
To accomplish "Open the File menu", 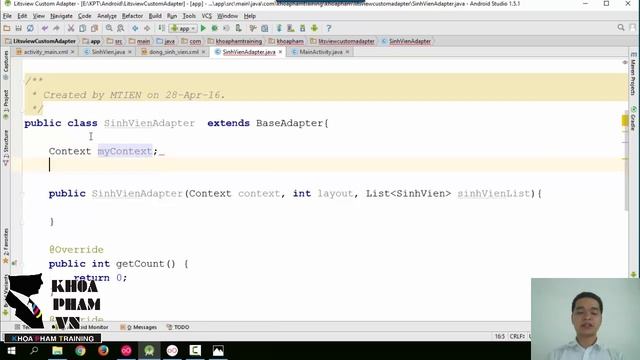I will [x=7, y=16].
